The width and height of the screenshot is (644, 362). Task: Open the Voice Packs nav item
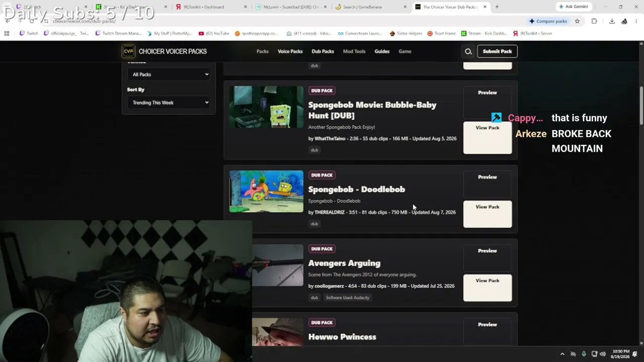click(290, 51)
